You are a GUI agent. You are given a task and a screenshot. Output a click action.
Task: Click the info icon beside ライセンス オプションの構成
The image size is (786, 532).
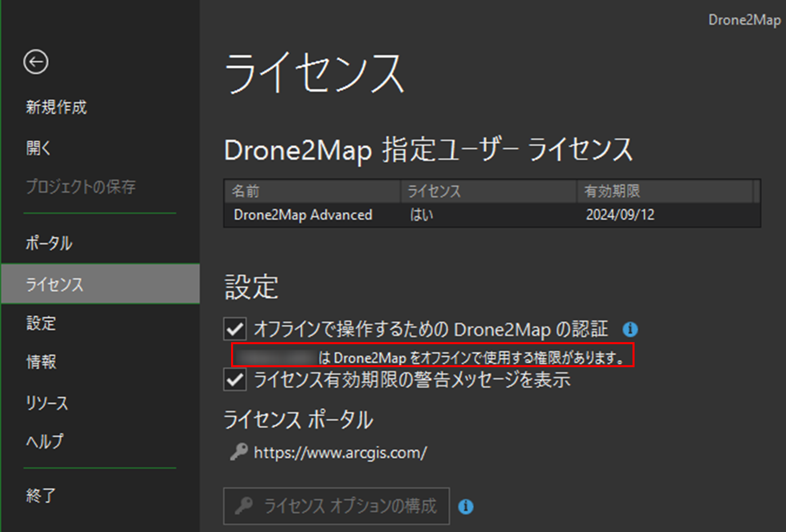[466, 506]
